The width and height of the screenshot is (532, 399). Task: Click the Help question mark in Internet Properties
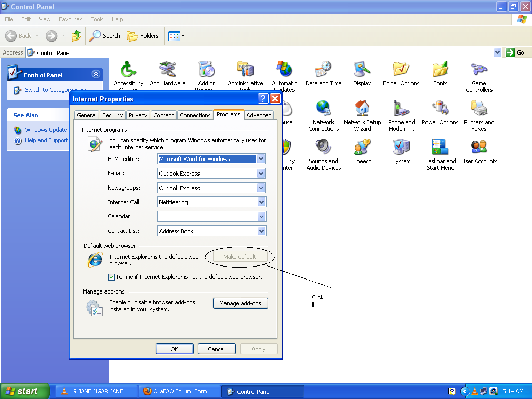coord(263,99)
